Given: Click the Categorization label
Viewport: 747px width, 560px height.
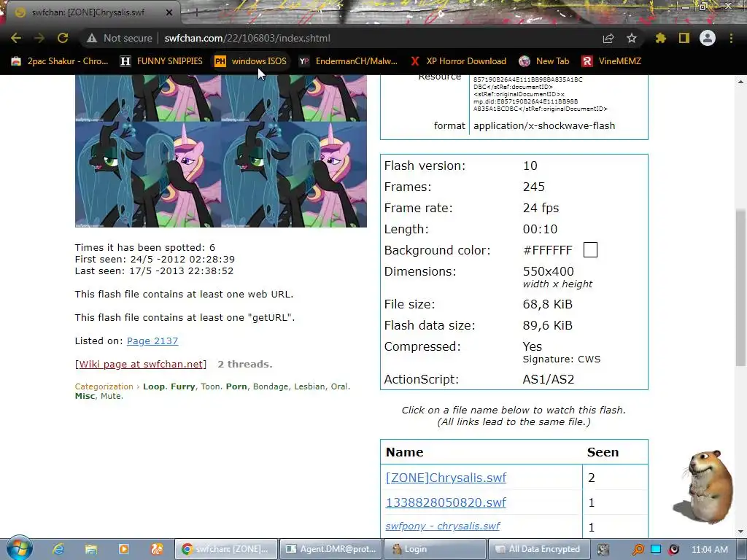Looking at the screenshot, I should 104,386.
